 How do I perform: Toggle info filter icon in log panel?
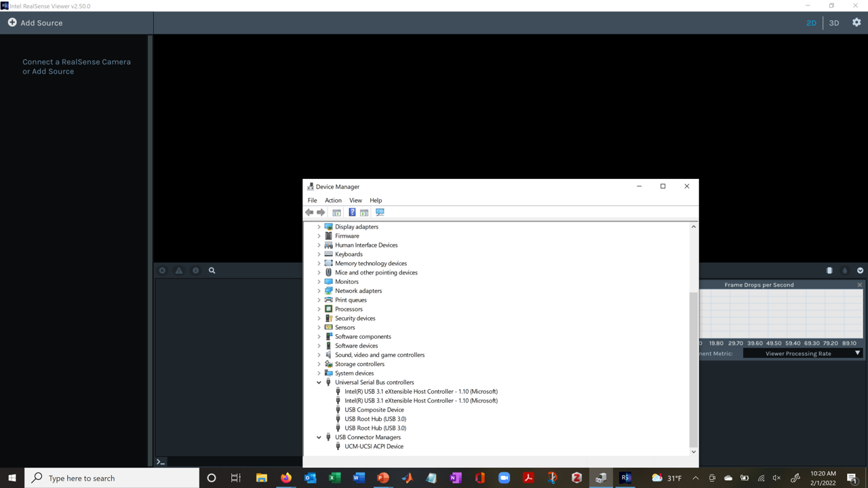pos(195,270)
